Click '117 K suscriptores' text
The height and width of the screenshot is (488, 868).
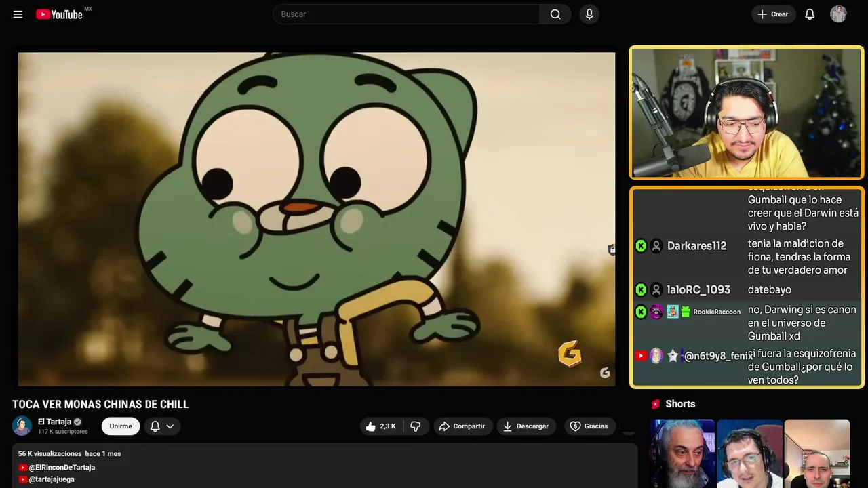(63, 432)
